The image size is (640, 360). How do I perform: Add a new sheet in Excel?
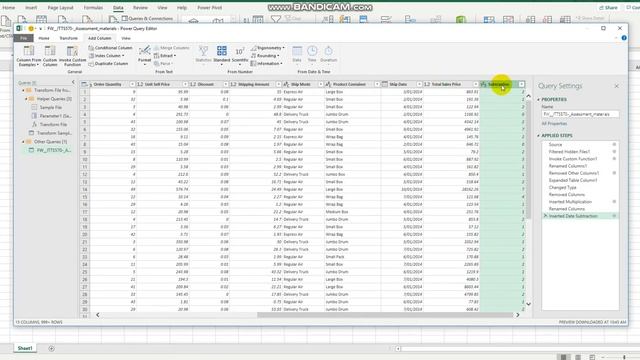(x=51, y=348)
